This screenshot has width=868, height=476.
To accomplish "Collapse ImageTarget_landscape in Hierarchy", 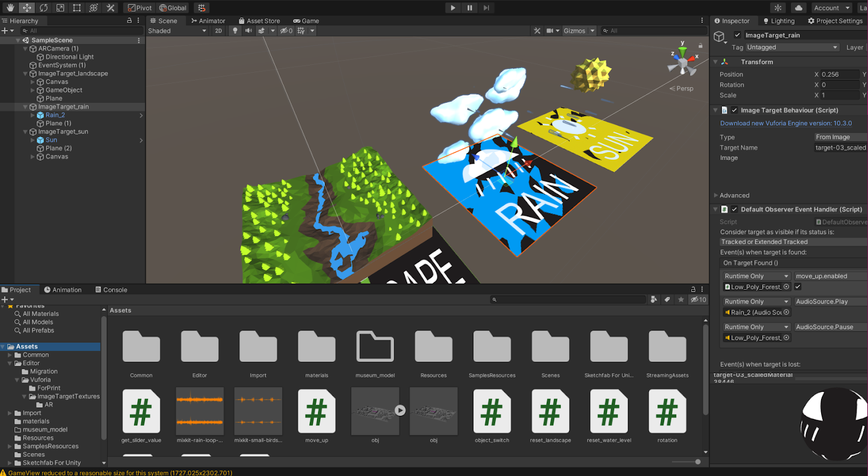I will point(25,73).
